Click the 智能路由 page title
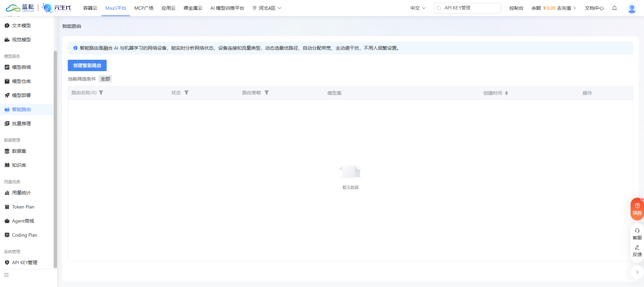The image size is (644, 287). [72, 26]
